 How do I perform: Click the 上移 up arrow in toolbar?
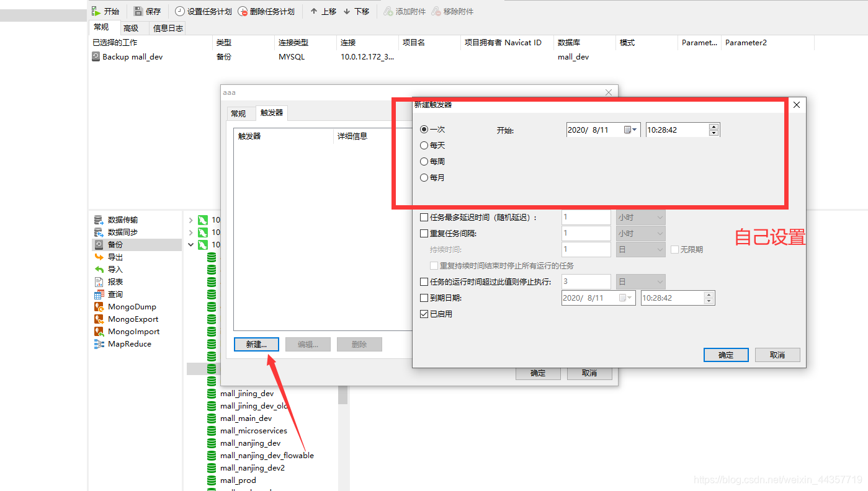pos(314,11)
